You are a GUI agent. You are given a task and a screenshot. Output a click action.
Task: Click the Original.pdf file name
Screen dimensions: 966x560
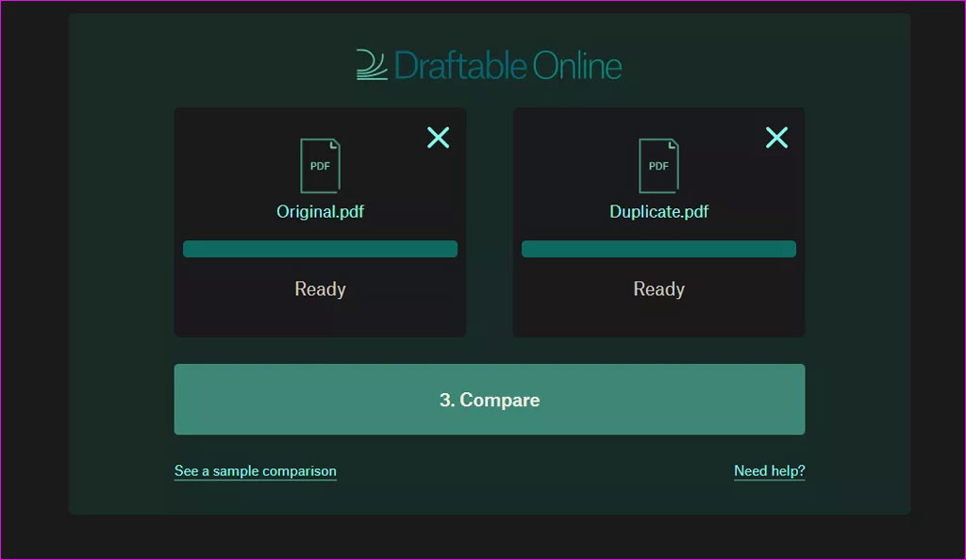(321, 212)
